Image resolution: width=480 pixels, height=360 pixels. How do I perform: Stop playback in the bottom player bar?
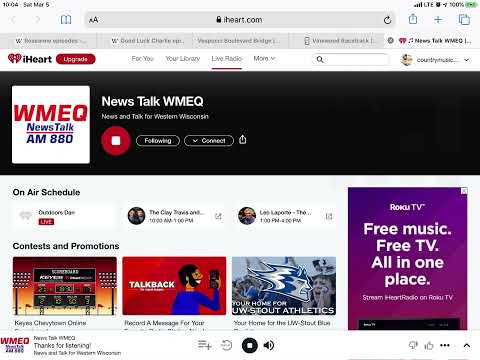[250, 345]
